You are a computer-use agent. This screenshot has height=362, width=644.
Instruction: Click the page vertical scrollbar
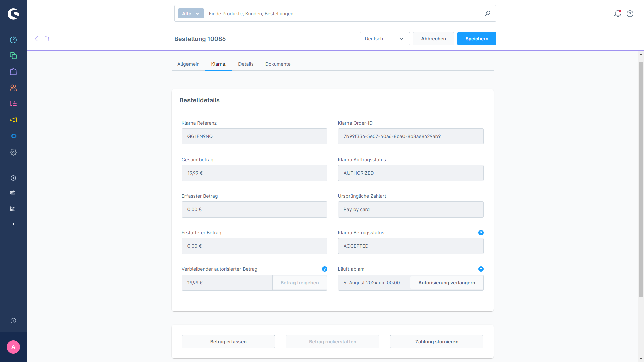[641, 179]
